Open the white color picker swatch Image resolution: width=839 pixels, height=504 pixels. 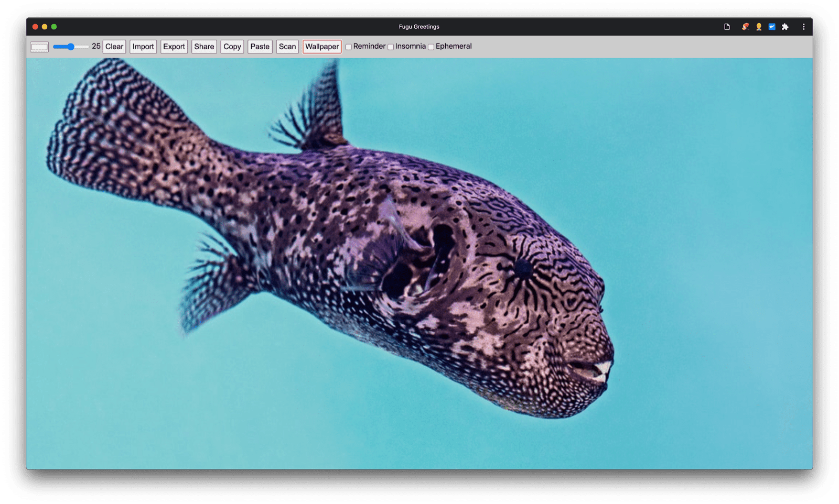pyautogui.click(x=39, y=47)
